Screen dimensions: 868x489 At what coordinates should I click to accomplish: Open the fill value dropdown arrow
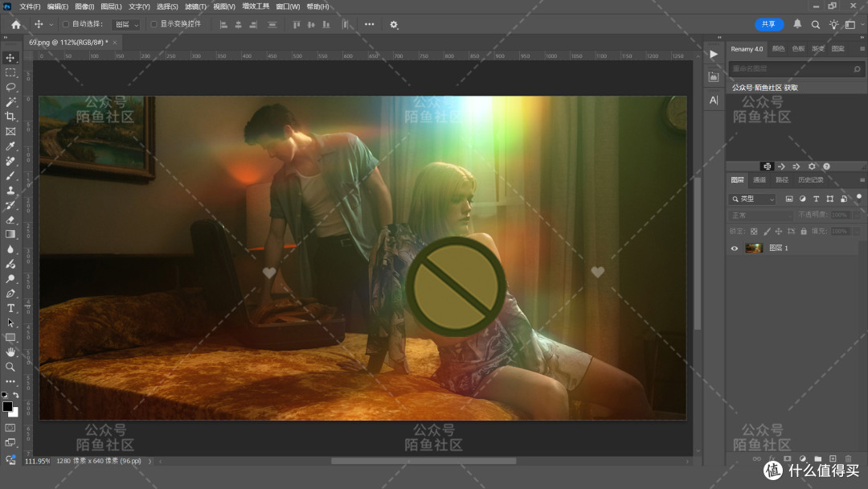857,232
